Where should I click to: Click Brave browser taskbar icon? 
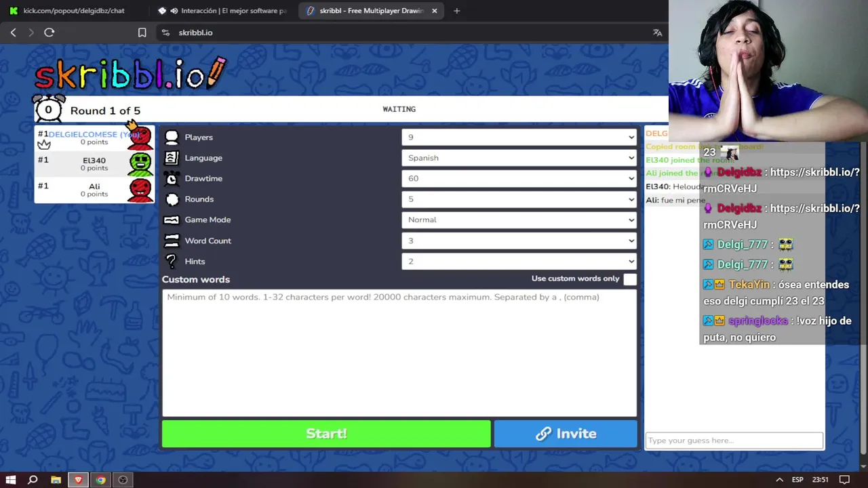pos(78,480)
